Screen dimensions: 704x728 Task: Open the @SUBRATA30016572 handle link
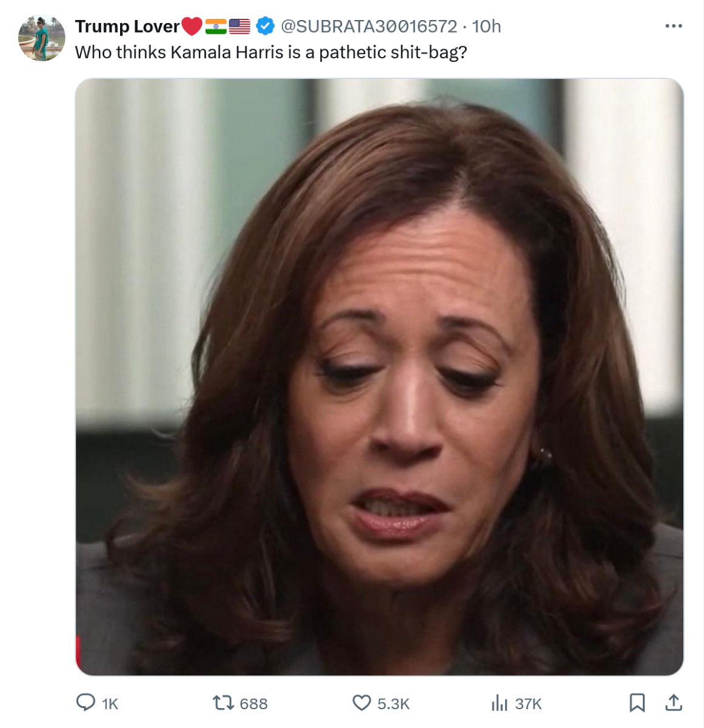coord(369,26)
